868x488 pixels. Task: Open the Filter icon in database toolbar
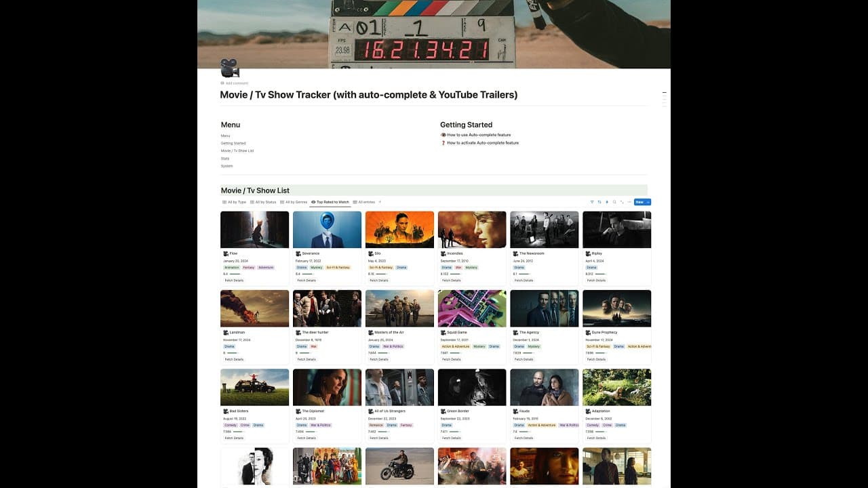coord(592,202)
